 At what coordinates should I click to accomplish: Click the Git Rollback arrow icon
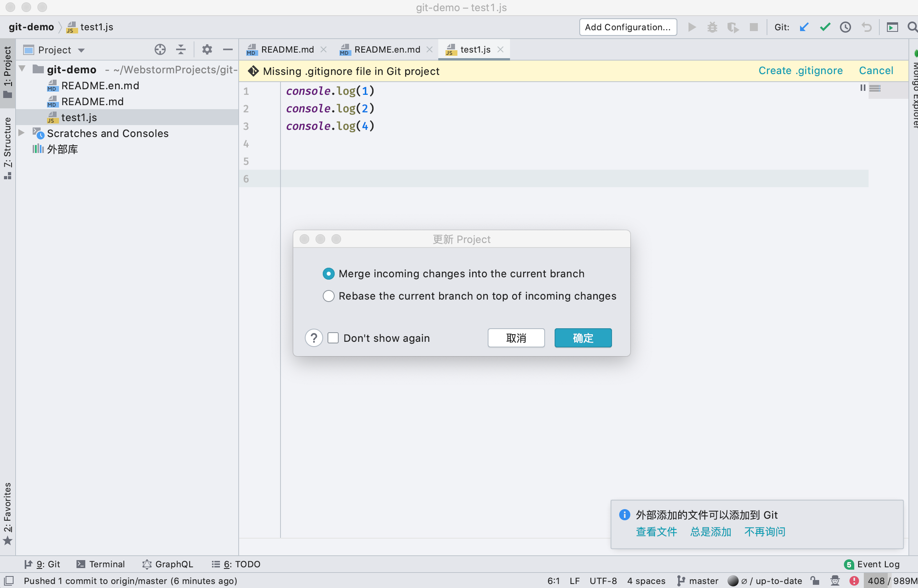866,27
